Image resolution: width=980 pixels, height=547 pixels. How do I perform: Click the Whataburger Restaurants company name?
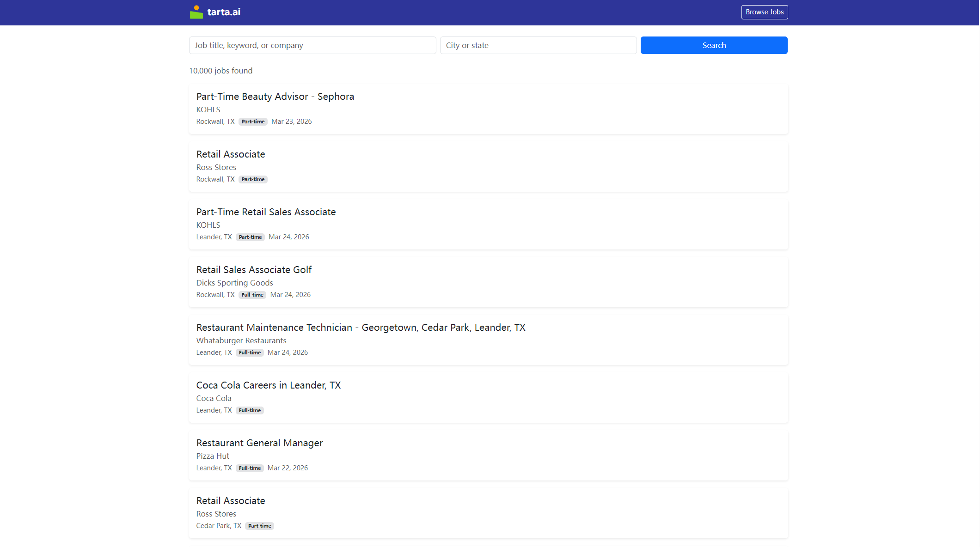(x=241, y=340)
